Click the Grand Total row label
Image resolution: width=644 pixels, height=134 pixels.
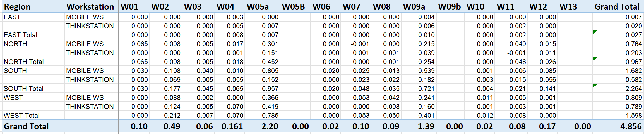coord(27,126)
